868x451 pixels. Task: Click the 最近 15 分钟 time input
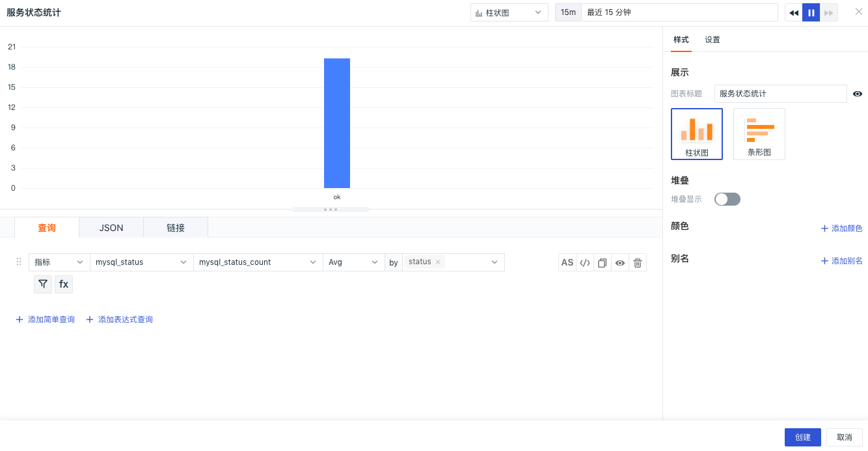tap(680, 12)
